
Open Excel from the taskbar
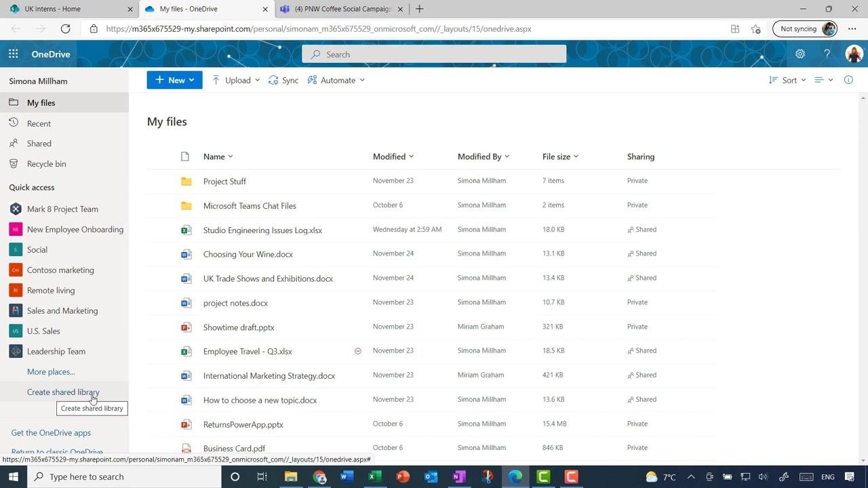point(374,476)
